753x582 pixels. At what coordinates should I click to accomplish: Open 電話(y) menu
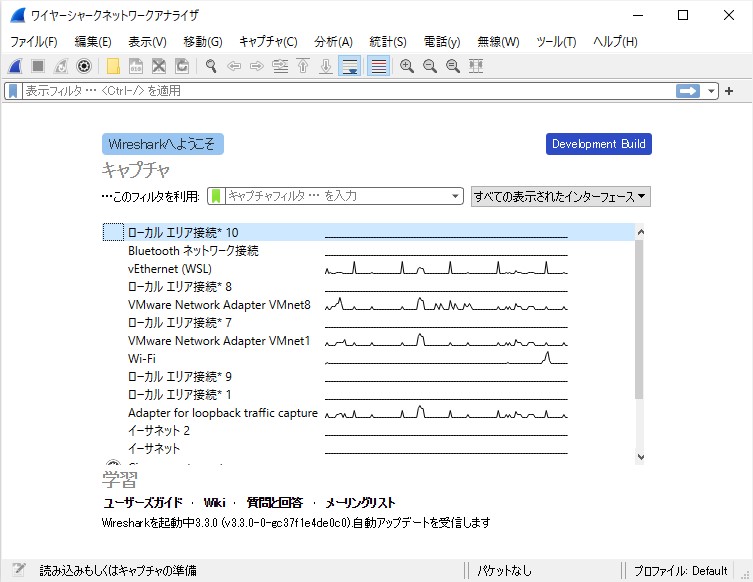(442, 42)
